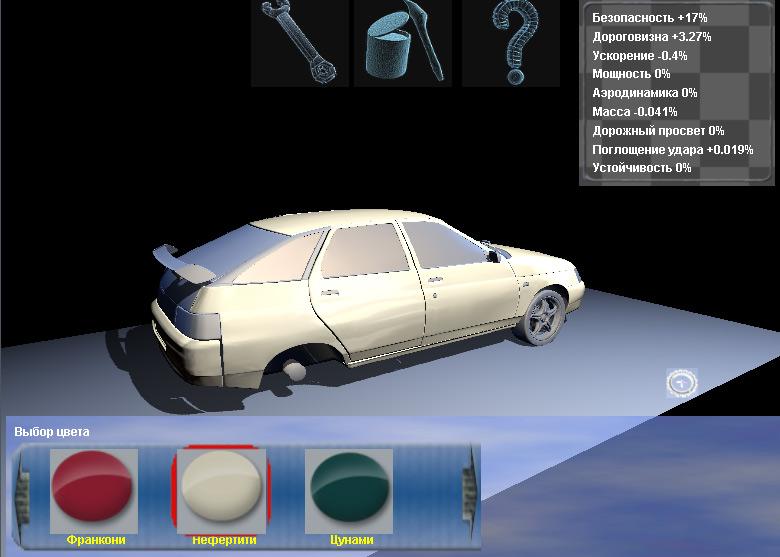Open the wrench tuning tool
Screen dimensions: 780x557
299,42
